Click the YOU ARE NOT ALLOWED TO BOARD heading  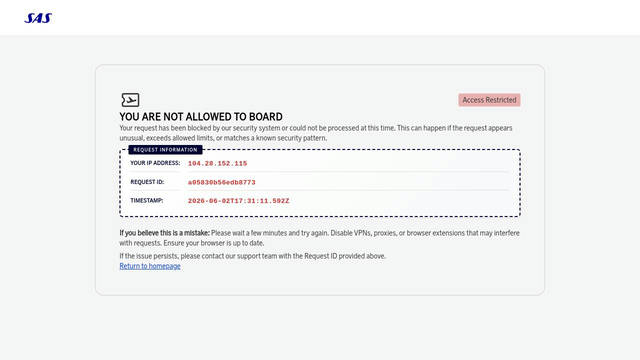click(x=201, y=117)
